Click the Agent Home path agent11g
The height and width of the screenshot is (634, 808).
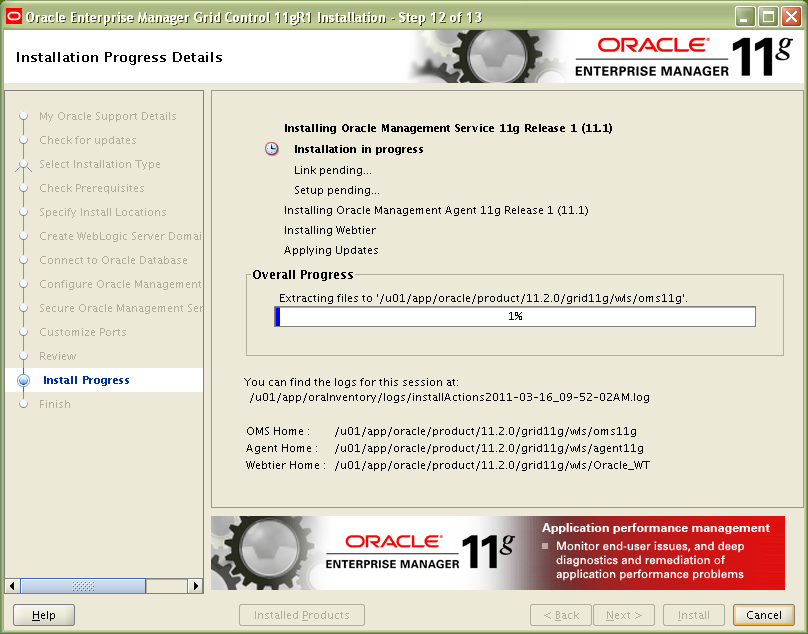click(489, 448)
